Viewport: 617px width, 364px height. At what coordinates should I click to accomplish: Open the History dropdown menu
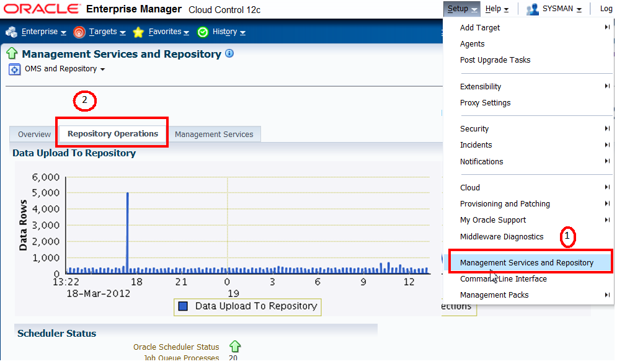click(x=229, y=32)
